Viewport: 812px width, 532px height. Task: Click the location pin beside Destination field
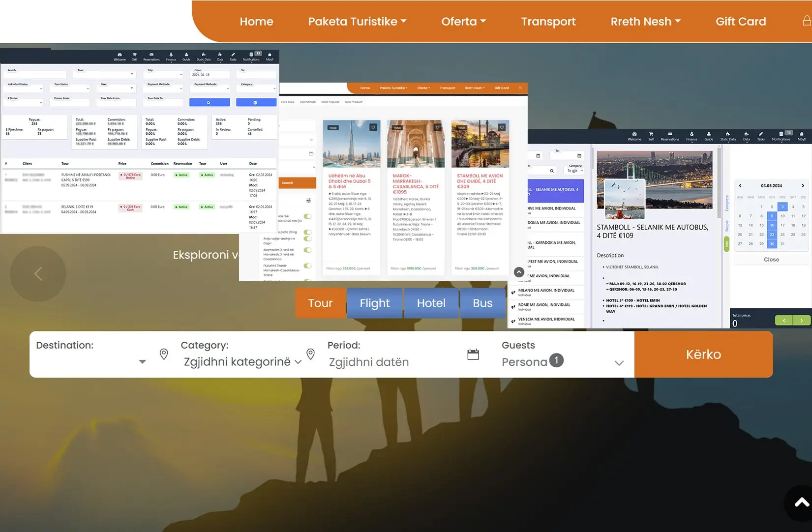click(x=164, y=354)
